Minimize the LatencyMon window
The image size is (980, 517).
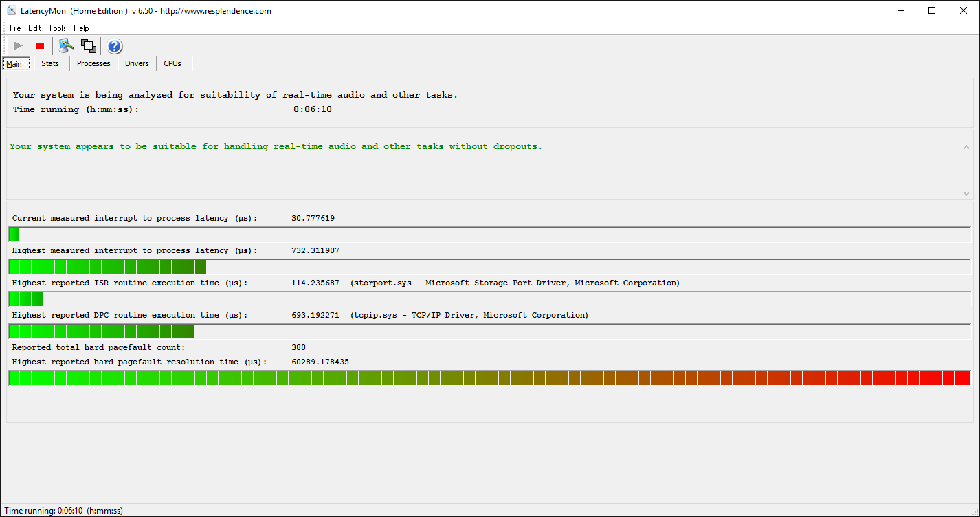pos(900,10)
